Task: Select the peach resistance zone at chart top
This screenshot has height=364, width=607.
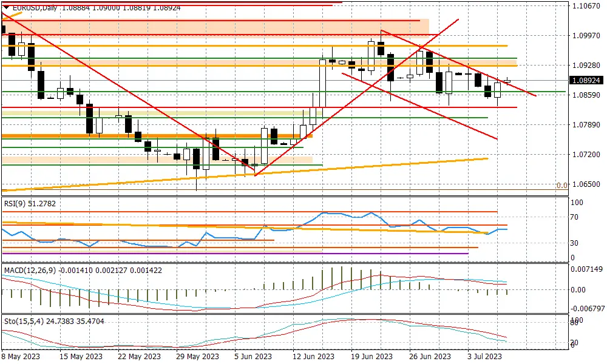Action: 215,28
